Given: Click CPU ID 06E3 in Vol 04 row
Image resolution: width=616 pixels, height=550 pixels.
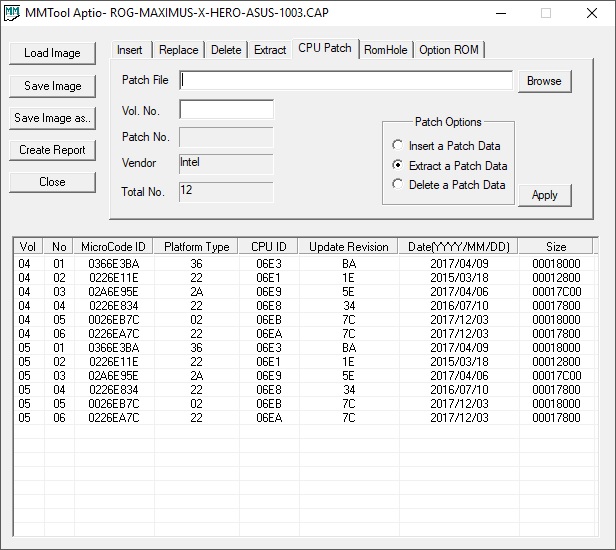Looking at the screenshot, I should coord(269,264).
